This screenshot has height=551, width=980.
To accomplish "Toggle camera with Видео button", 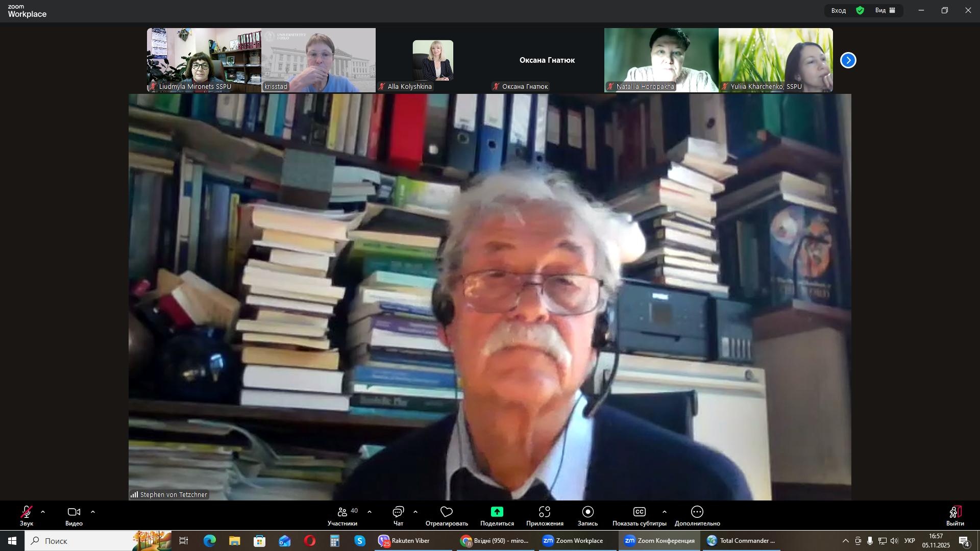I will 74,515.
